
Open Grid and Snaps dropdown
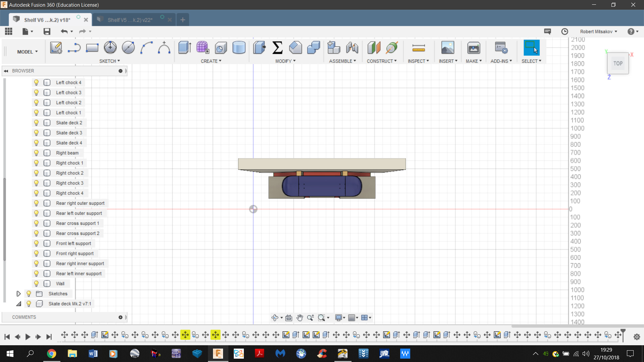353,317
